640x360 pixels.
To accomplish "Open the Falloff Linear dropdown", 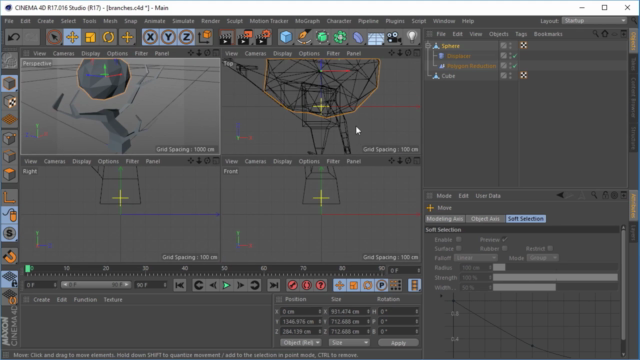I will pos(476,258).
